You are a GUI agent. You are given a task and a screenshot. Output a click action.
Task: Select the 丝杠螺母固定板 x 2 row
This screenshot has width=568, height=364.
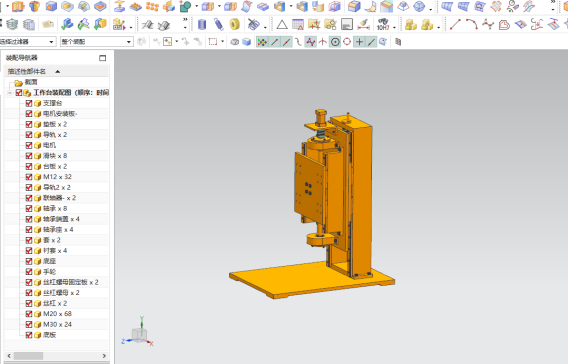coord(56,282)
